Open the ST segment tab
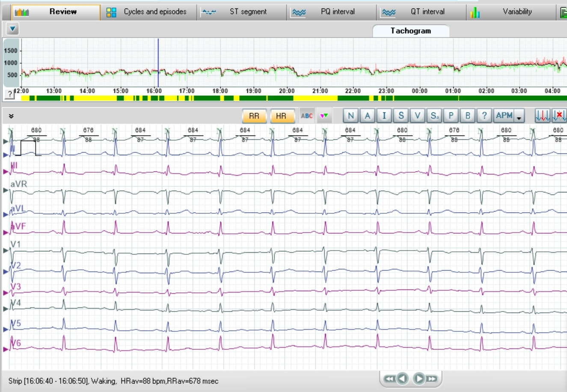This screenshot has height=392, width=567. click(241, 12)
